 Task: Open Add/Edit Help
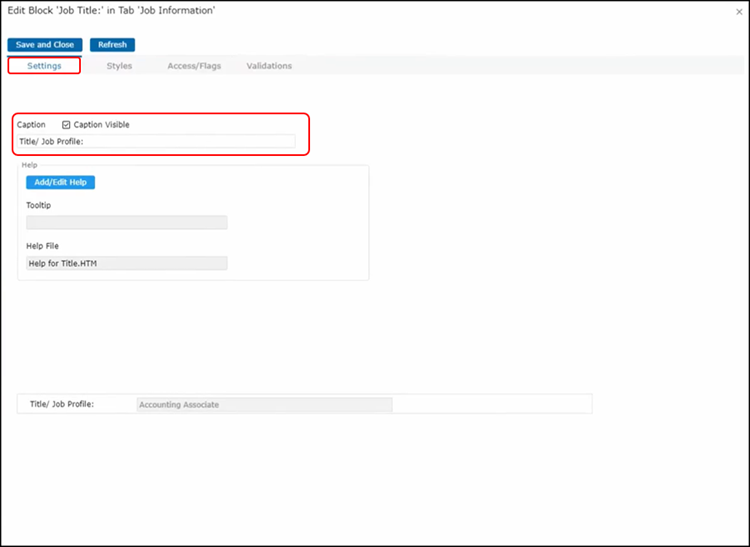point(60,182)
